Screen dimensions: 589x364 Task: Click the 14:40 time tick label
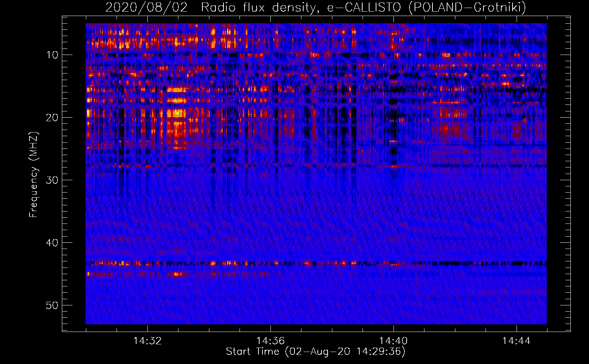[394, 341]
